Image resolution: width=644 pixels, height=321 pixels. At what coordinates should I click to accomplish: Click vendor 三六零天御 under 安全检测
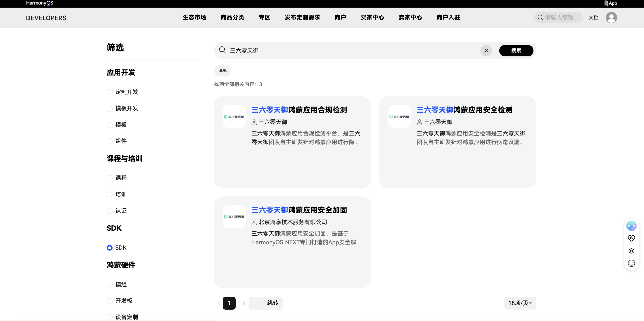tap(438, 122)
